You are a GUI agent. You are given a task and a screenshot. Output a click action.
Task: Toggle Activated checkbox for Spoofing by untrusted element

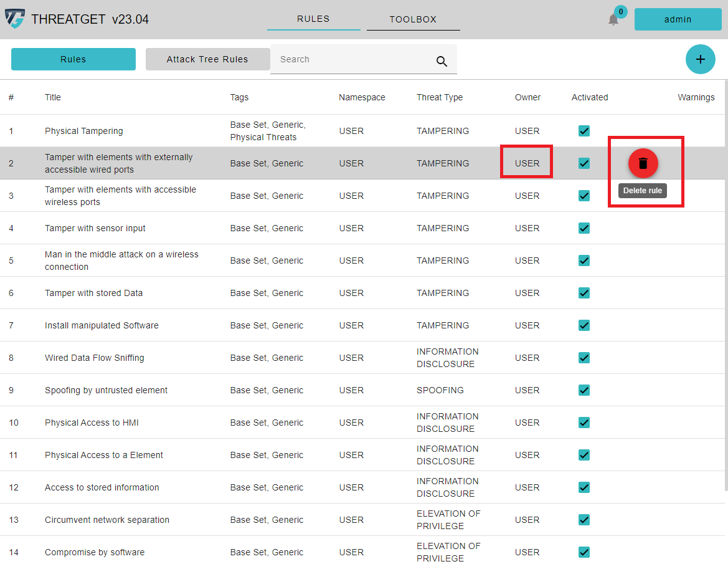[x=584, y=390]
